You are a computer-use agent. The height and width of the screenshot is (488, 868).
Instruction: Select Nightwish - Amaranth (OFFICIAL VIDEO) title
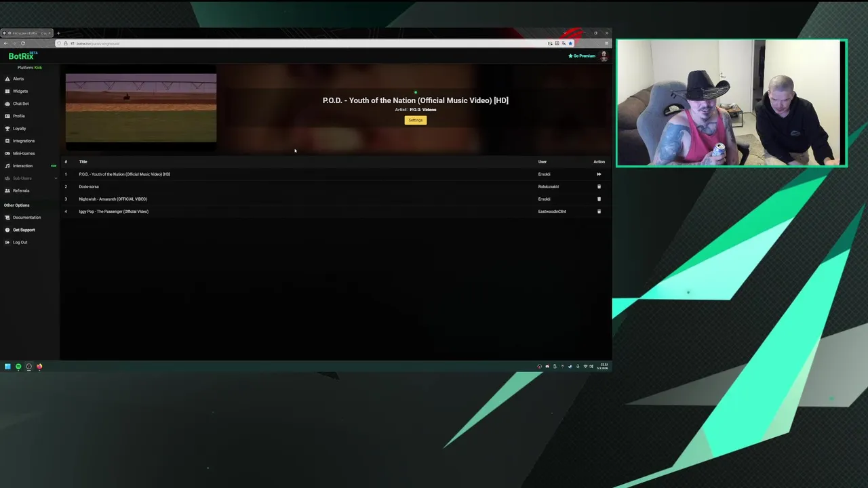tap(113, 199)
